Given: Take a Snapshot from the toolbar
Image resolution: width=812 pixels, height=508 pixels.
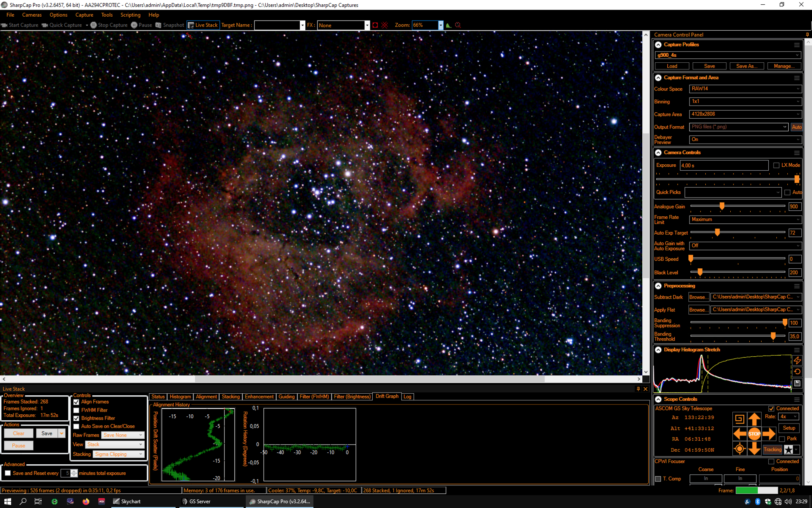Looking at the screenshot, I should coord(170,25).
